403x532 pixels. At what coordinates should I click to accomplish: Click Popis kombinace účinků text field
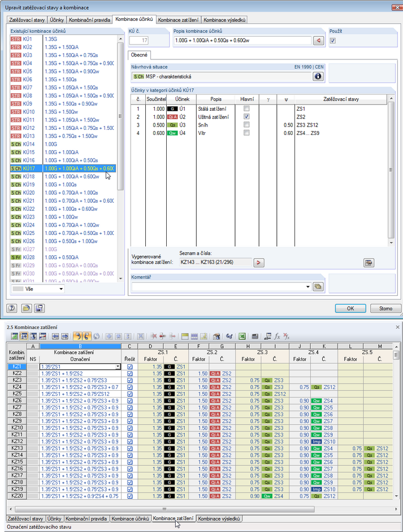242,41
